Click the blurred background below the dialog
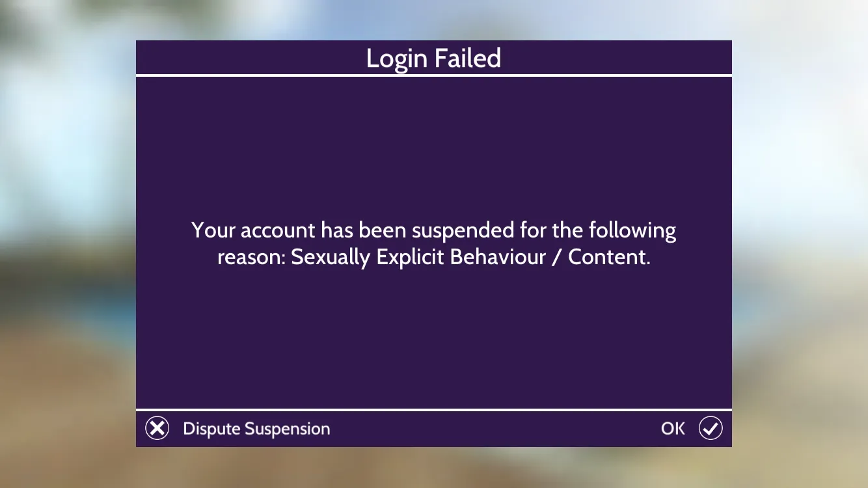 pyautogui.click(x=434, y=468)
